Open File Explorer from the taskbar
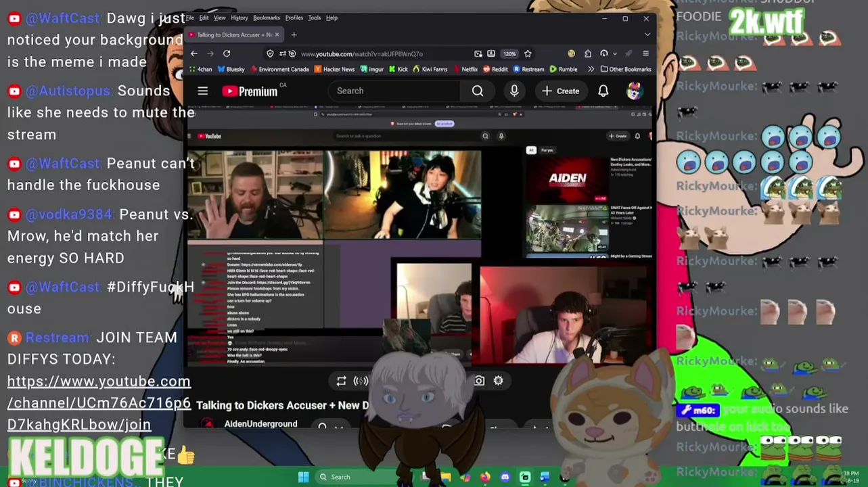This screenshot has height=487, width=868. [x=446, y=477]
